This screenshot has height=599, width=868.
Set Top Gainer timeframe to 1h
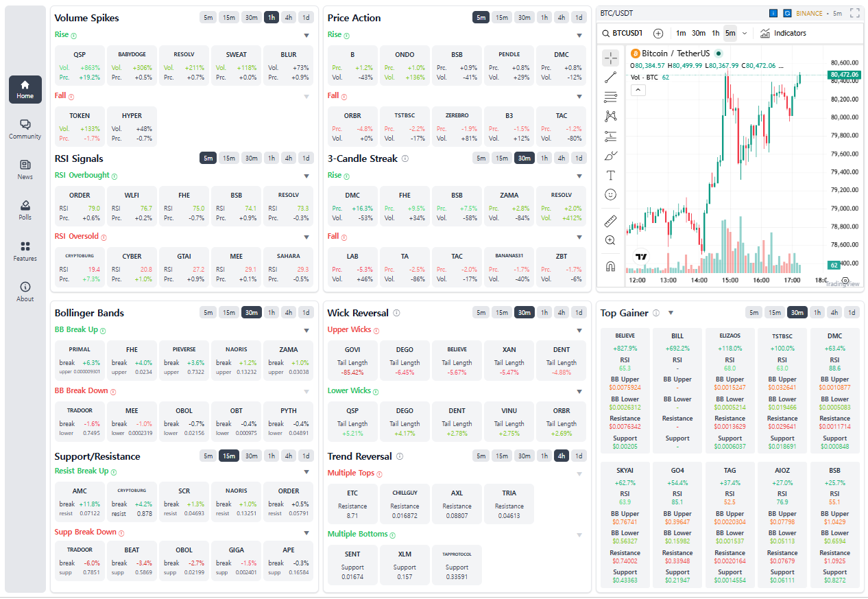817,313
